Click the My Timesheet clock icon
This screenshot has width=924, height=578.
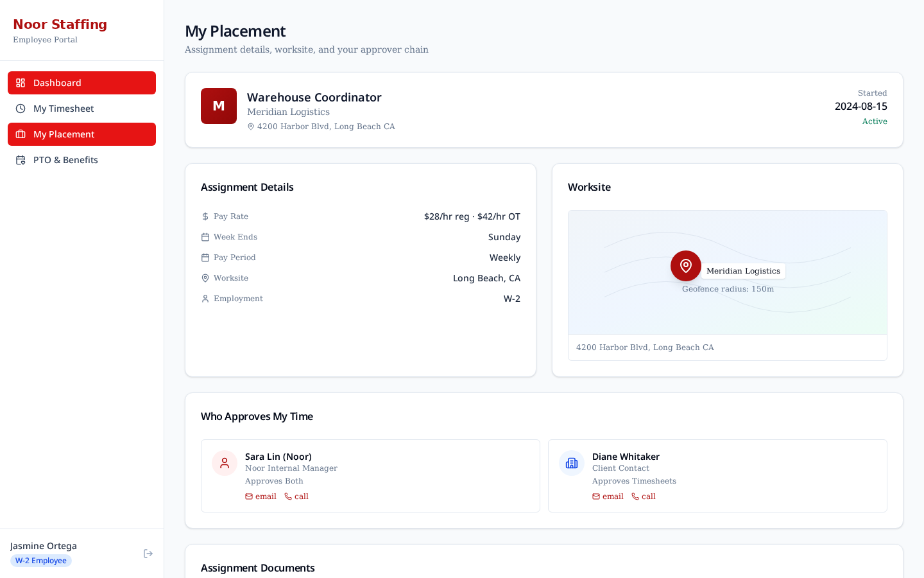click(21, 109)
